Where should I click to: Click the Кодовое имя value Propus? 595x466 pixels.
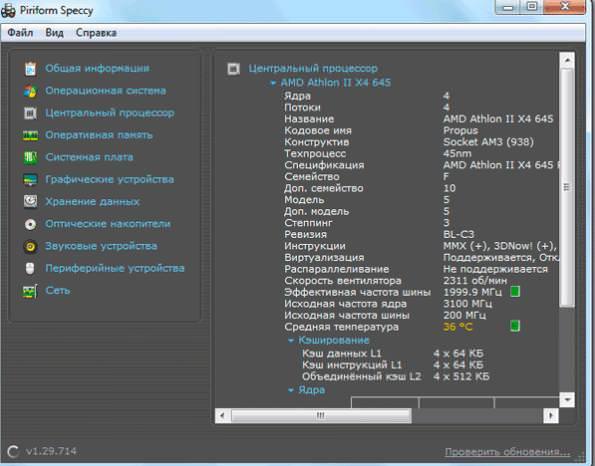pos(460,131)
